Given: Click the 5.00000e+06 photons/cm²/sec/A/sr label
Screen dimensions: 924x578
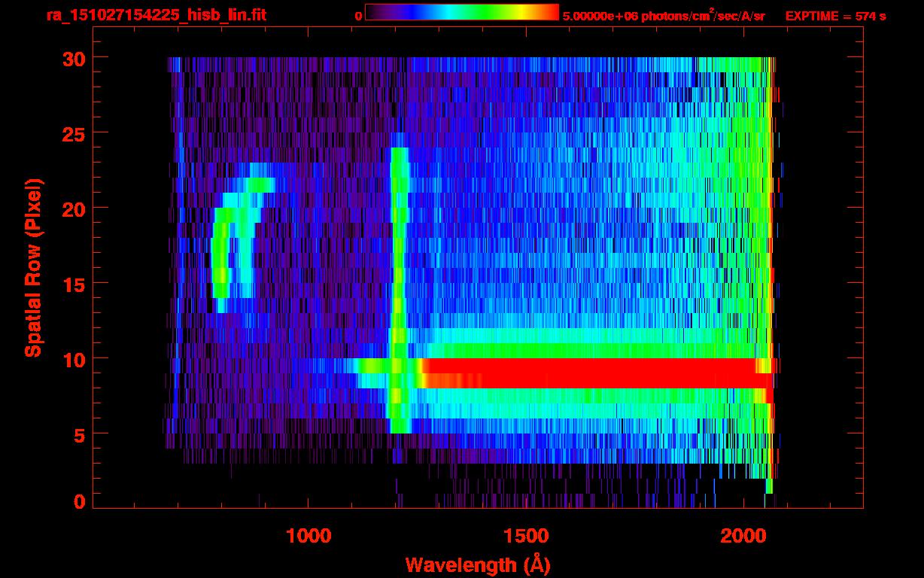Looking at the screenshot, I should (663, 15).
